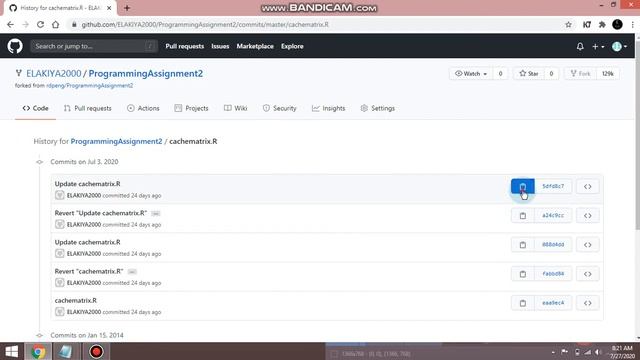This screenshot has height=360, width=640.
Task: Browse repository at commit d68d4dd
Action: click(587, 245)
